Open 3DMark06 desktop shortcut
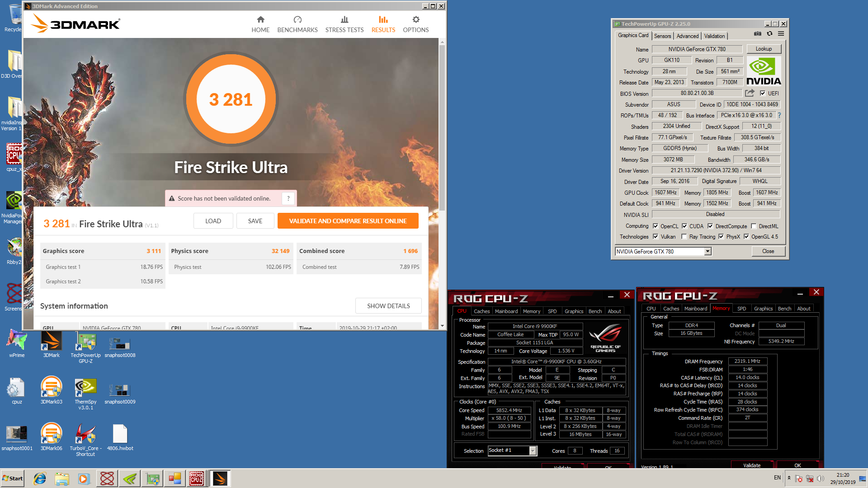The image size is (868, 488). point(51,437)
